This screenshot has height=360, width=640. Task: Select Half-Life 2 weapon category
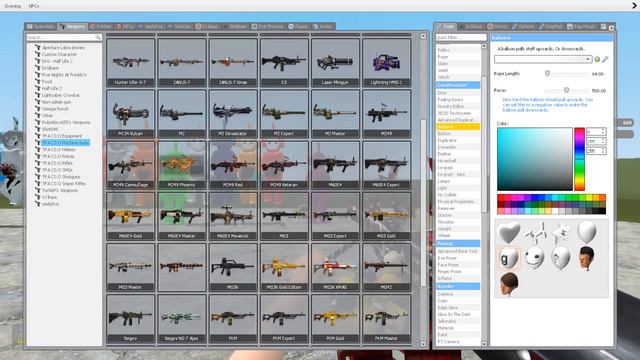pos(52,88)
